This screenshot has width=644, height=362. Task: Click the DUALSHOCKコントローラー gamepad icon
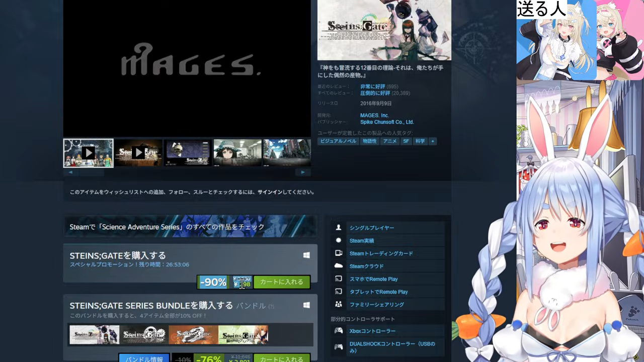point(339,347)
